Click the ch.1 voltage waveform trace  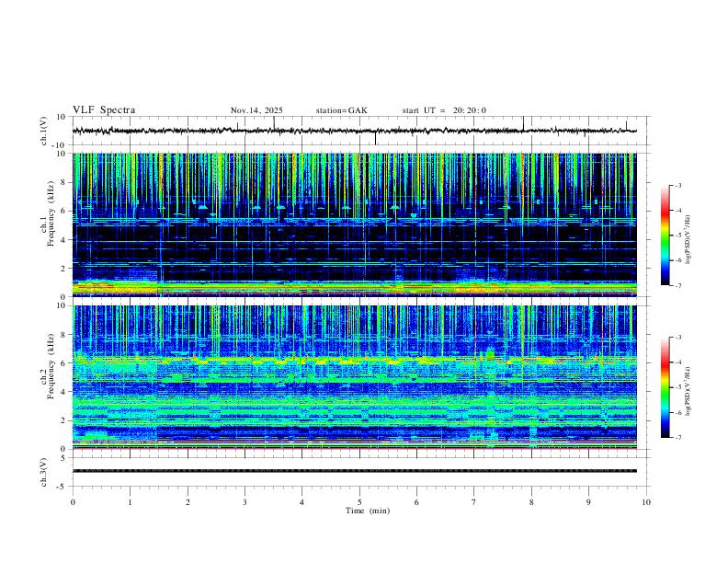point(354,131)
